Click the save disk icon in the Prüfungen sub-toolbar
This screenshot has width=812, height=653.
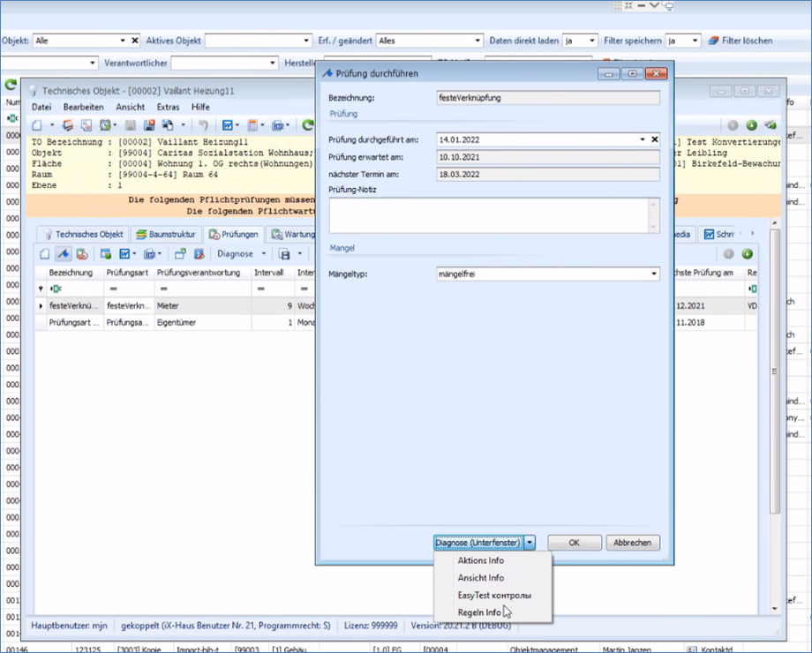click(x=284, y=254)
